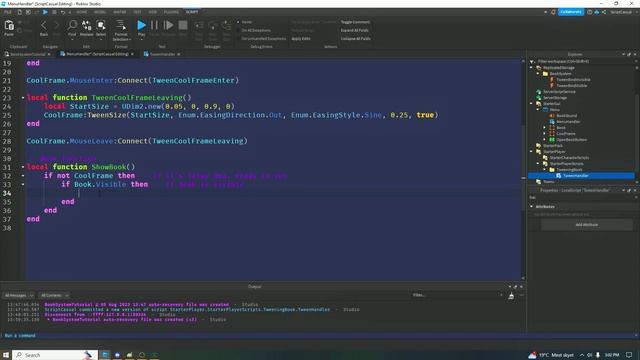The image size is (640, 360).
Task: Open the HOME ribbon tab
Action: tap(82, 12)
